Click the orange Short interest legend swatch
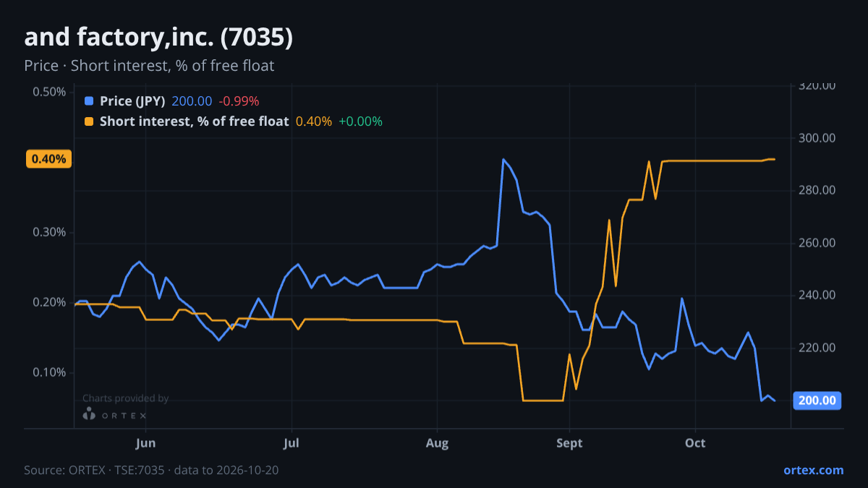This screenshot has height=488, width=868. click(x=89, y=121)
